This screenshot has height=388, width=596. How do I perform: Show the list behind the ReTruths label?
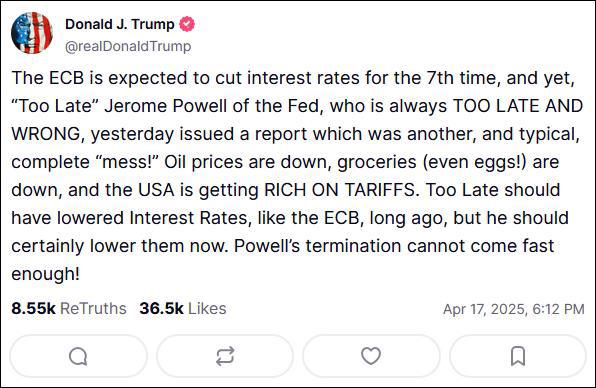[x=94, y=309]
